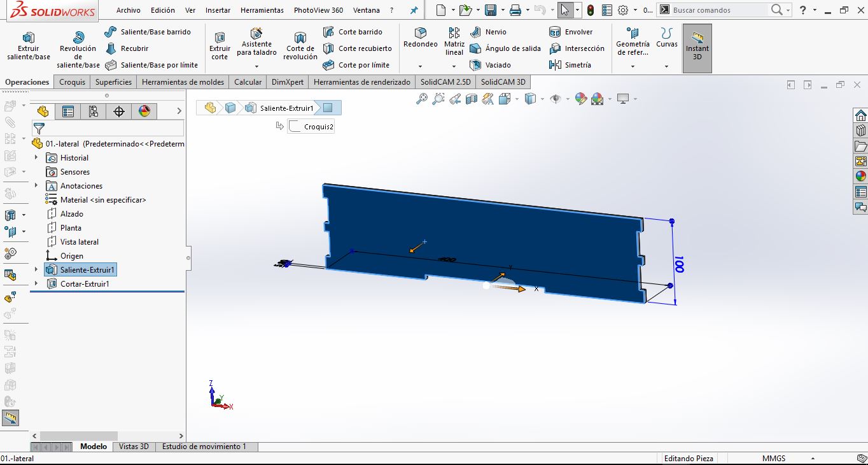Open Geometría de referencia tool
Viewport: 868px width, 465px height.
(633, 42)
